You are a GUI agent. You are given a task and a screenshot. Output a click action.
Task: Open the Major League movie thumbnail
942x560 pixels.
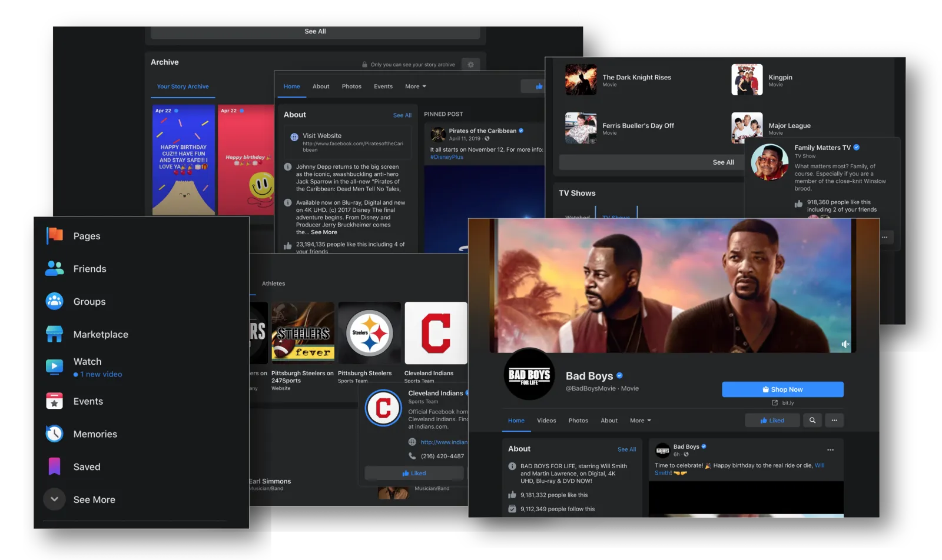[747, 128]
